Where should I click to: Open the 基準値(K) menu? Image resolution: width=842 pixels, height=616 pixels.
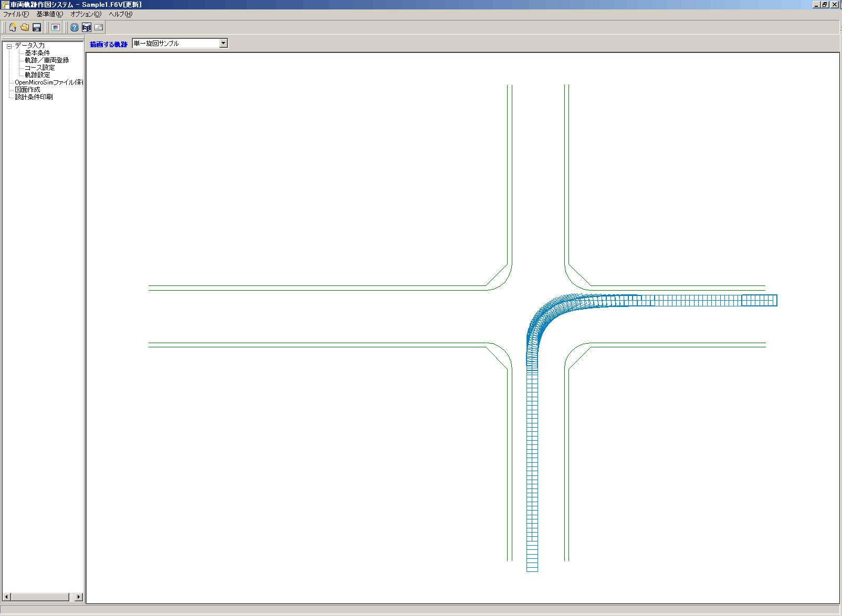coord(49,14)
